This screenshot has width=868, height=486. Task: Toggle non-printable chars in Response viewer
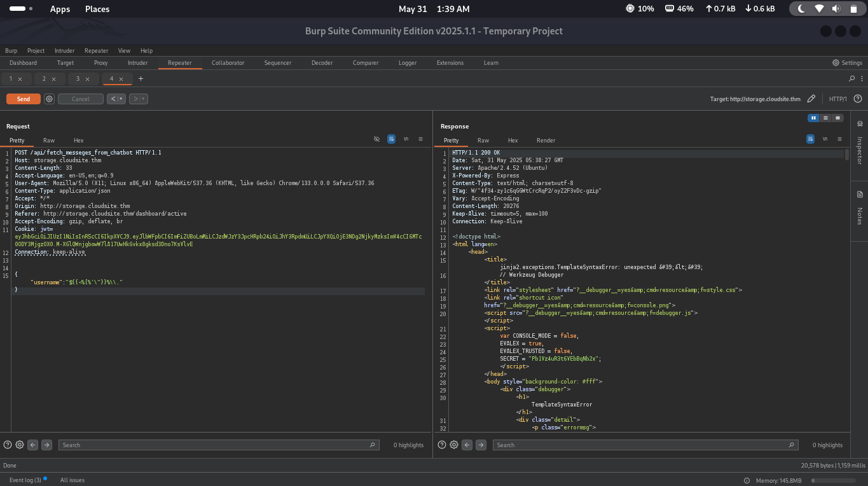tap(825, 139)
